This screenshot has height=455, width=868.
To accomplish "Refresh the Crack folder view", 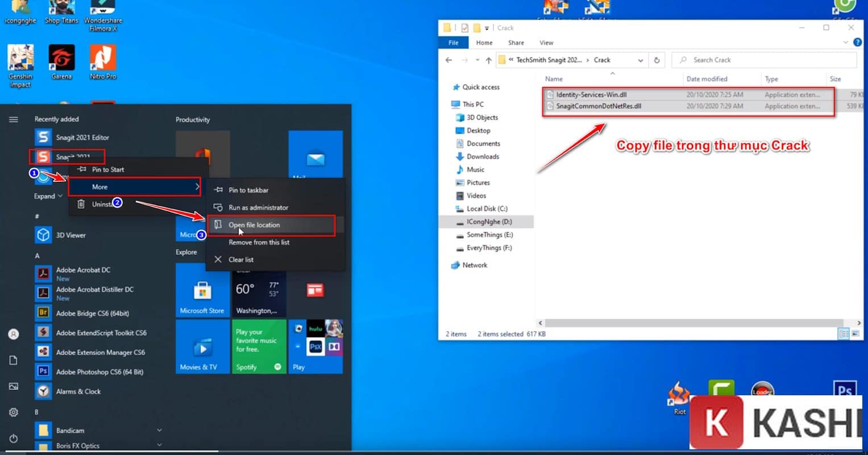I will pyautogui.click(x=657, y=60).
